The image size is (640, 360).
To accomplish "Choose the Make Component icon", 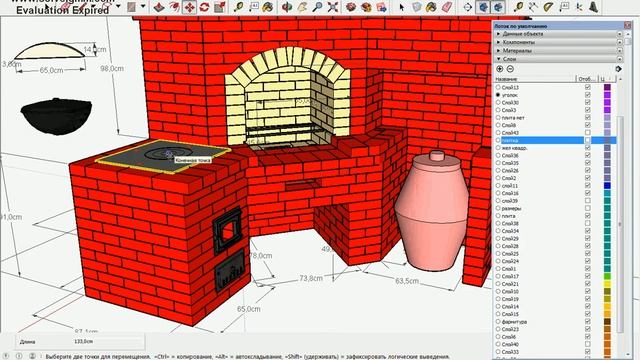I will coord(417,7).
